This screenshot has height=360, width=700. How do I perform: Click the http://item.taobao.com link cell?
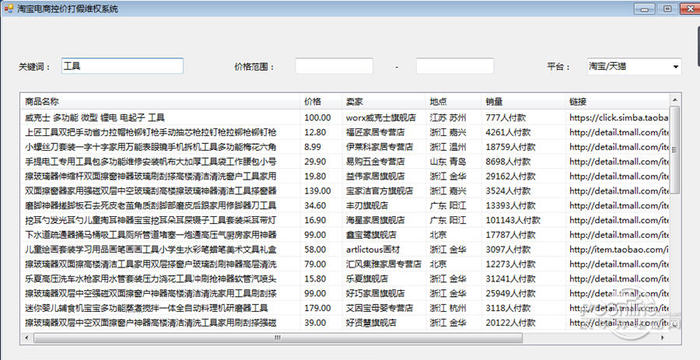(x=619, y=249)
